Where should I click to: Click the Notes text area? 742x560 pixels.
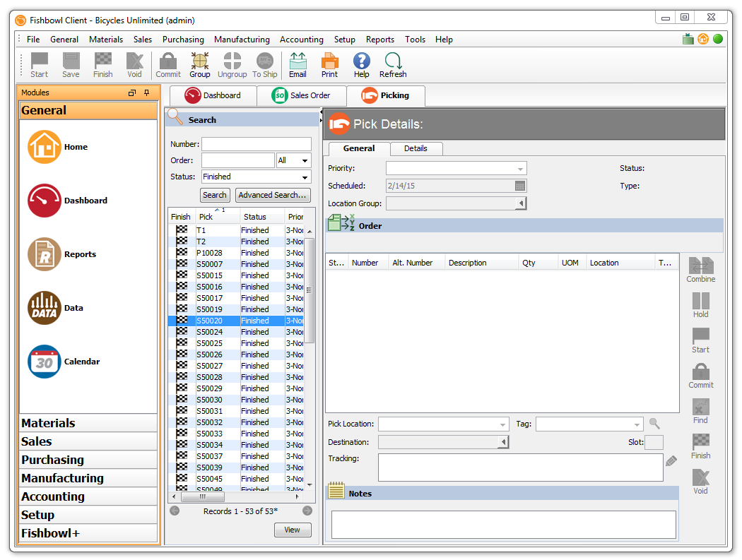[x=503, y=525]
